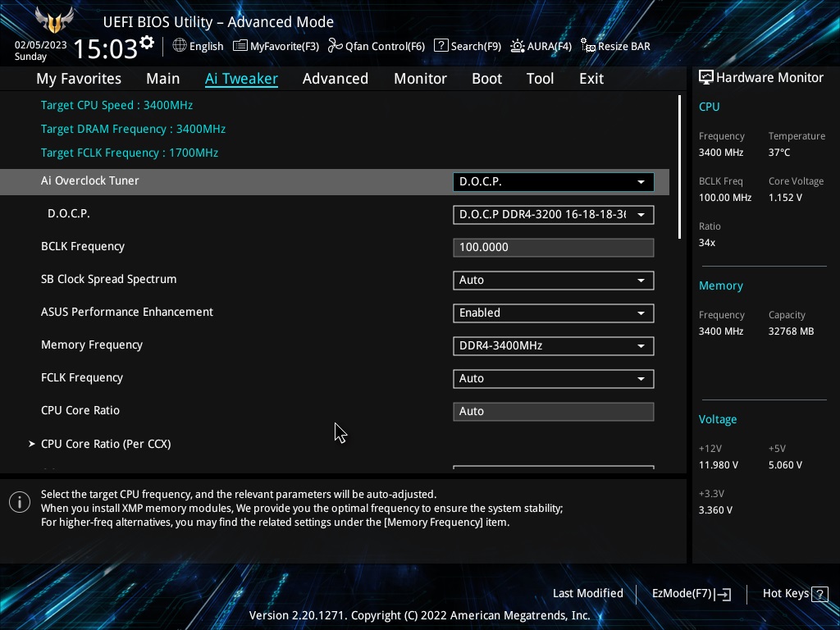Open SB Clock Spread Spectrum dropdown
Image resolution: width=840 pixels, height=630 pixels.
pos(554,281)
